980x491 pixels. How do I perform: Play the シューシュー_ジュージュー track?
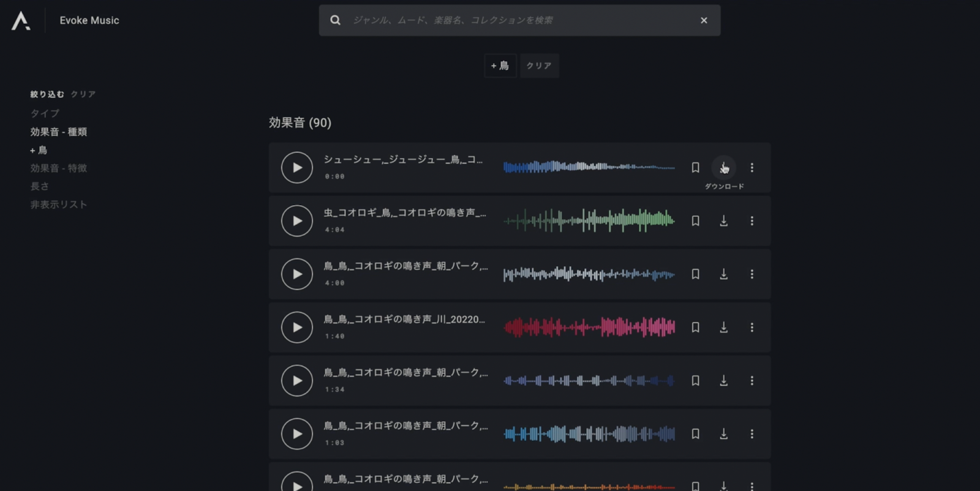pos(297,168)
